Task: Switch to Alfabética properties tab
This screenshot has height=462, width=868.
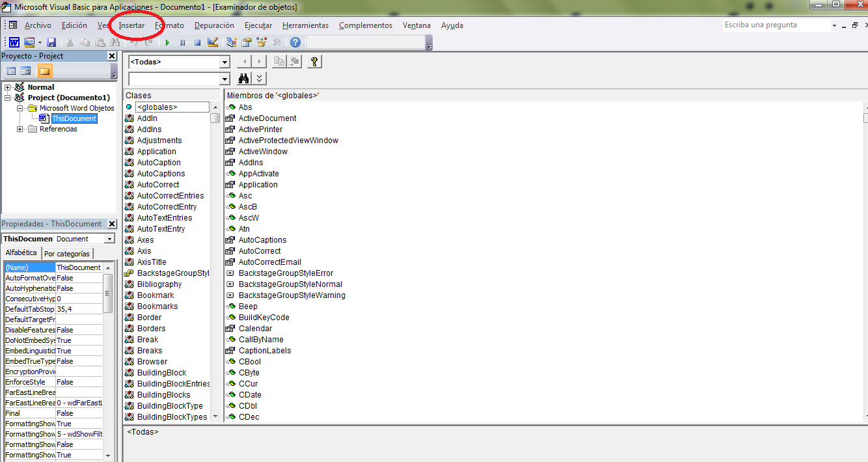Action: pos(21,252)
